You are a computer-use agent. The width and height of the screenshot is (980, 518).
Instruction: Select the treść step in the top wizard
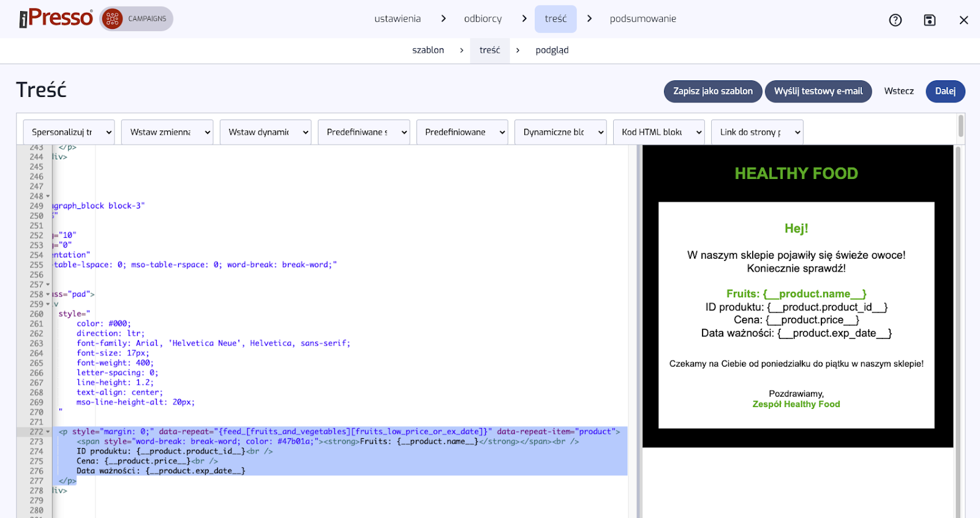[556, 19]
